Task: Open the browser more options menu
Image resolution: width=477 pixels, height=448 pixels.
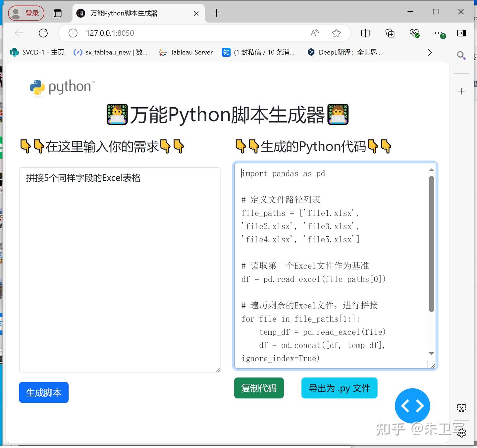Action: click(438, 33)
